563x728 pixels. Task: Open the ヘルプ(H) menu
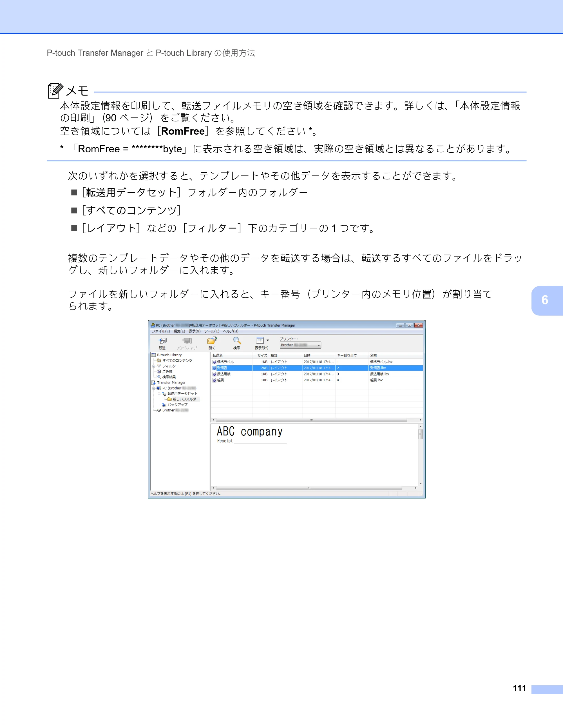[231, 331]
